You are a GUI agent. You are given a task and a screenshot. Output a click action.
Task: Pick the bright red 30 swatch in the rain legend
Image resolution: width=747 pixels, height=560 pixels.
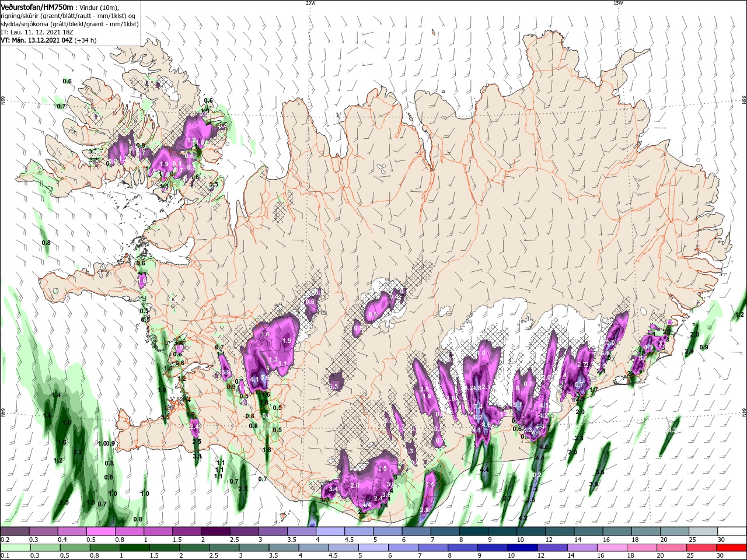pyautogui.click(x=732, y=548)
